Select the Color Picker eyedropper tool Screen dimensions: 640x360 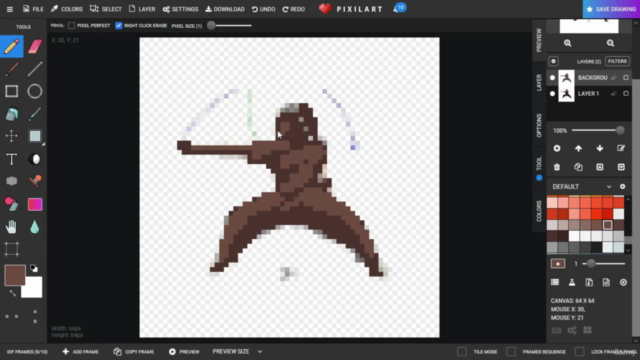35,114
